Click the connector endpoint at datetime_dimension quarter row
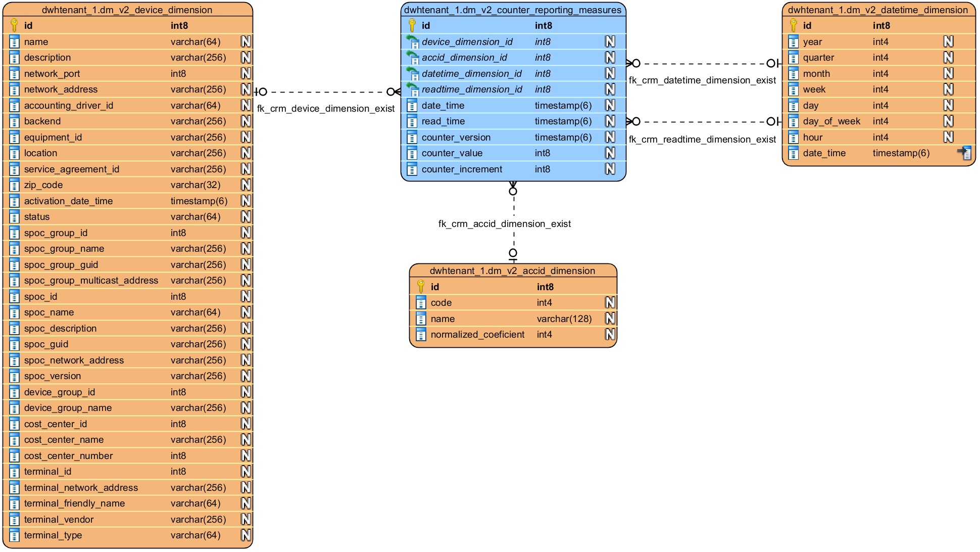The width and height of the screenshot is (980, 552). 771,64
